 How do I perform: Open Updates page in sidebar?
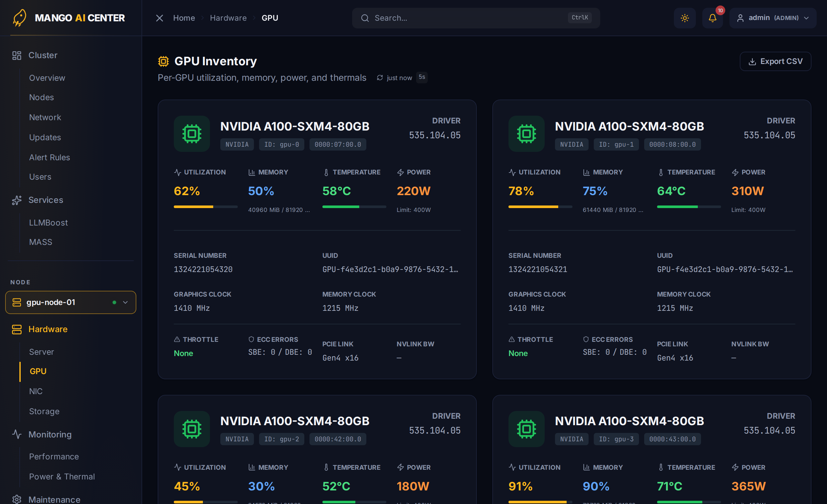(x=45, y=138)
